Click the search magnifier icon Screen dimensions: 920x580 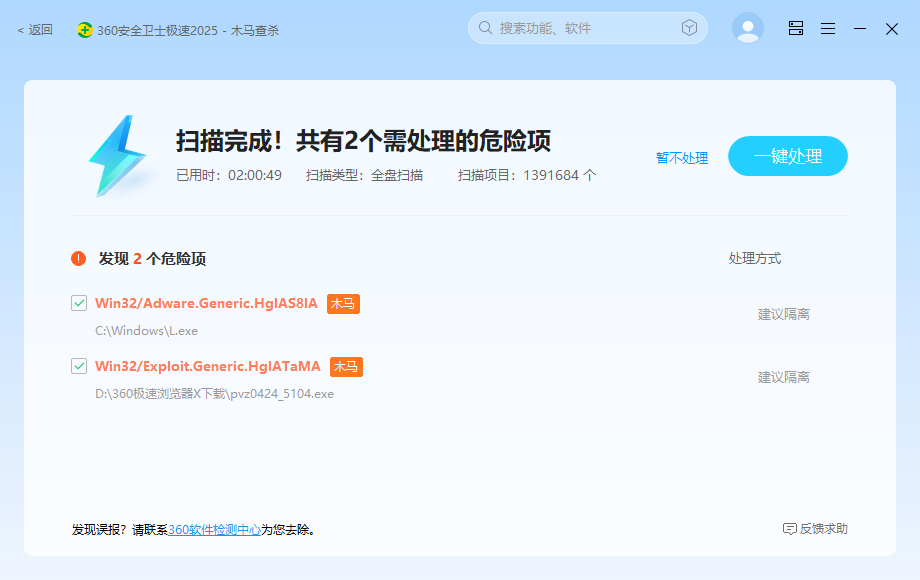coord(485,28)
